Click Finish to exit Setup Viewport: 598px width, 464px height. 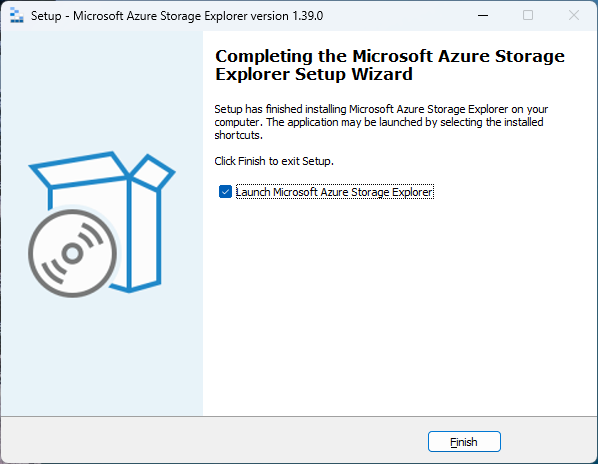coord(464,442)
